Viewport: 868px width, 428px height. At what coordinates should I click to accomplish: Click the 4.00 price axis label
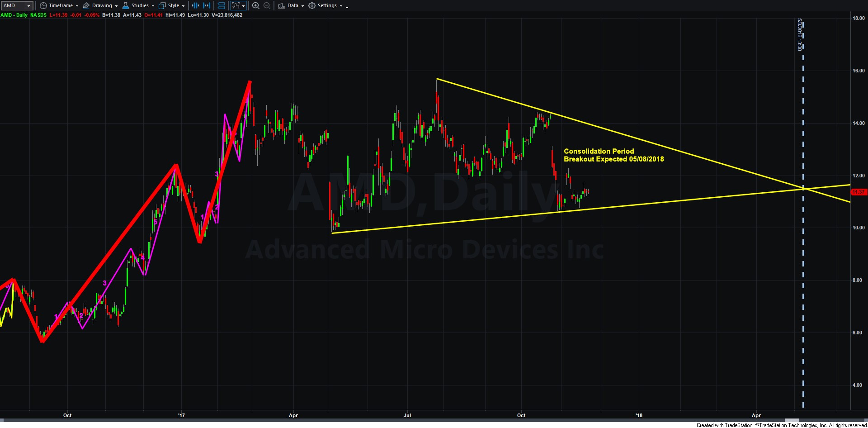(x=857, y=385)
